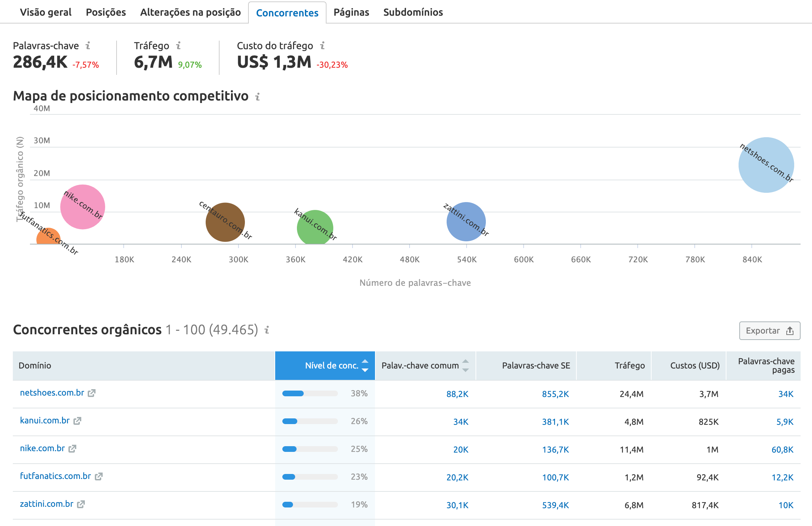Click 12,2K paid keywords for futfanatics
Image resolution: width=812 pixels, height=526 pixels.
[x=782, y=477]
